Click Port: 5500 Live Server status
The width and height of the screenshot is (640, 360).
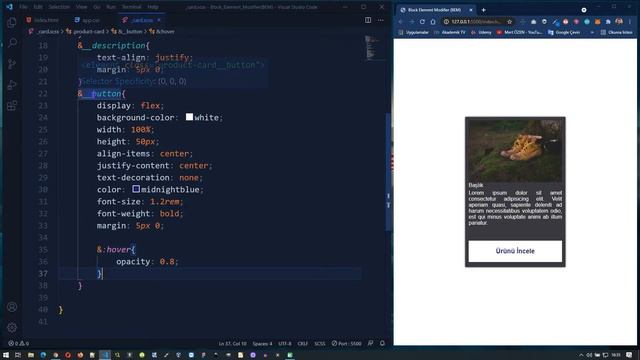[347, 343]
